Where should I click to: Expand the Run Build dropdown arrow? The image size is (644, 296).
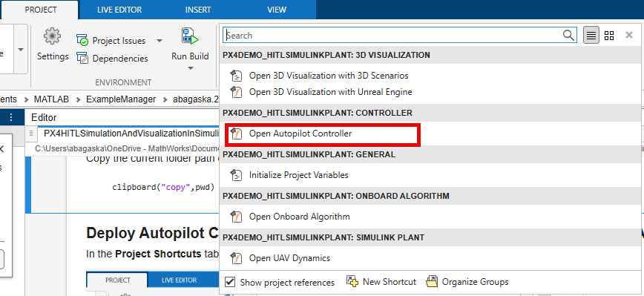(x=190, y=68)
